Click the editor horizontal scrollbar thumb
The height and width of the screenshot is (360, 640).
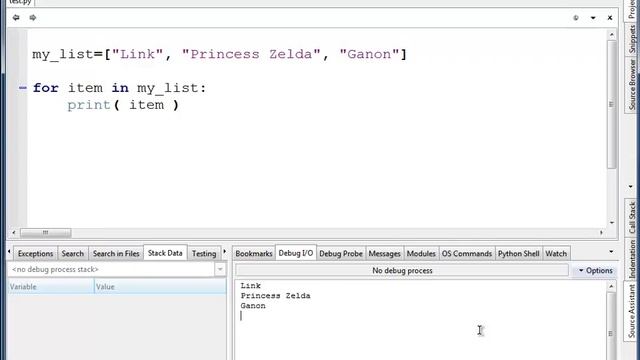[x=45, y=233]
